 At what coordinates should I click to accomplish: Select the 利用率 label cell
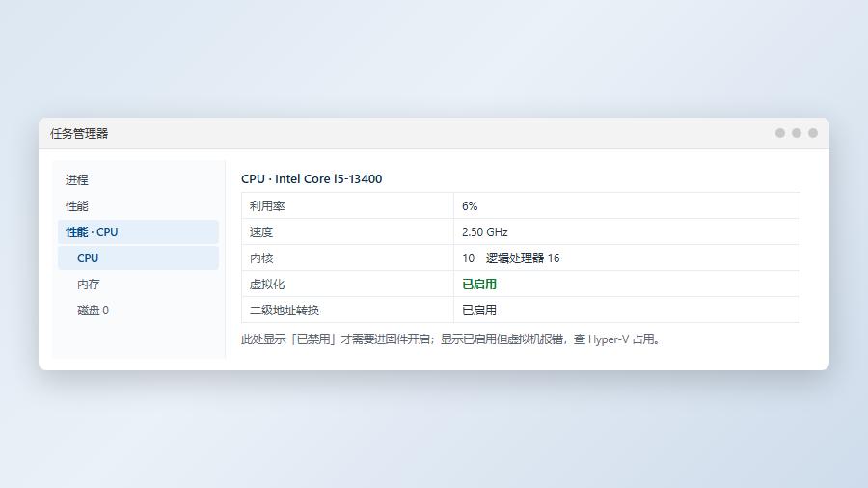pyautogui.click(x=347, y=205)
